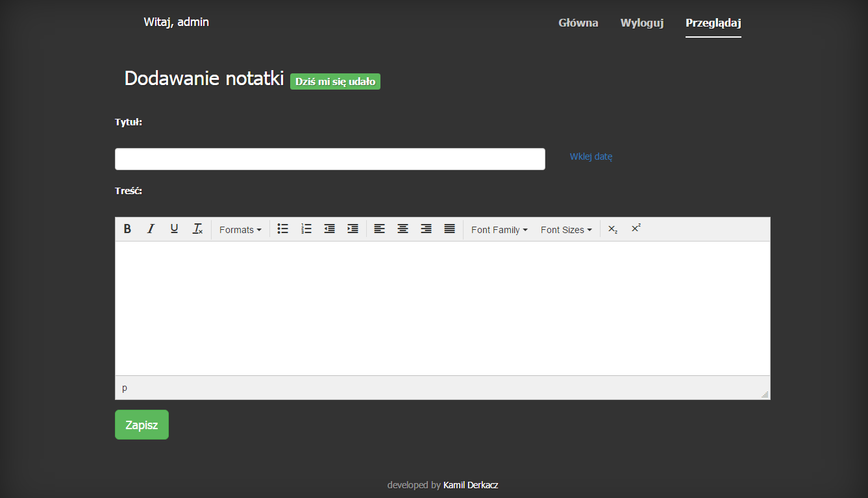The width and height of the screenshot is (868, 498).
Task: Focus the Tytuł input field
Action: (x=330, y=159)
